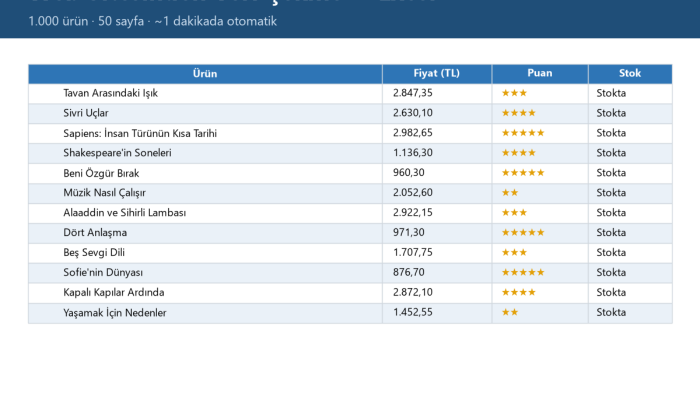Click the star rating for Dört Anlaşma
The image size is (700, 394).
523,232
